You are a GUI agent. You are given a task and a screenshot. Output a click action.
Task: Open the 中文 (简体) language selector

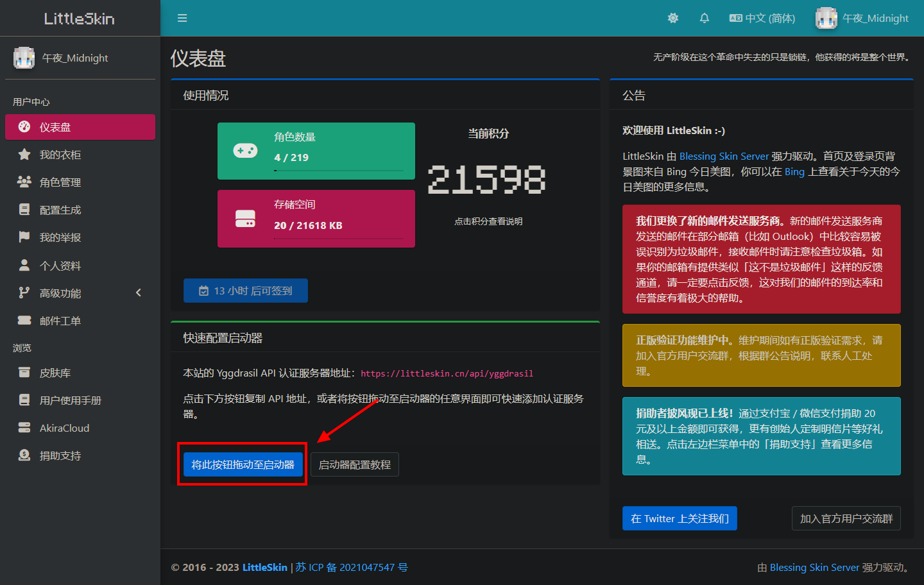762,18
